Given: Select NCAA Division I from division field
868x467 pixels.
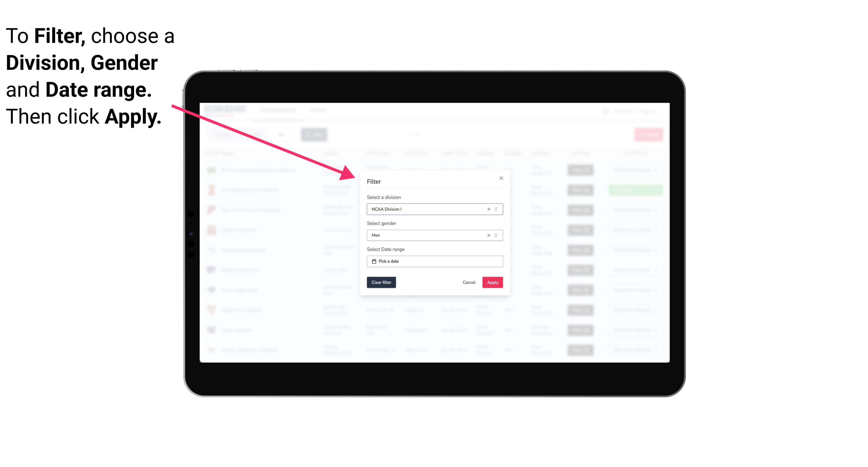Looking at the screenshot, I should [434, 209].
